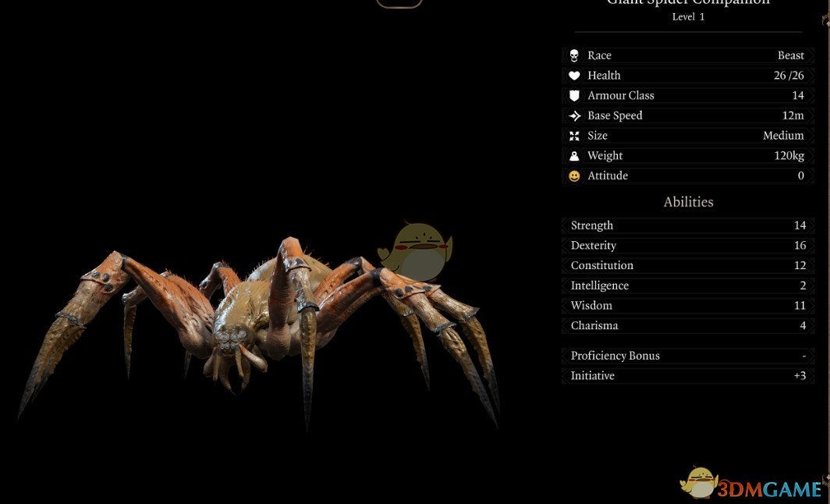
Task: Click the Beast race value
Action: pos(791,55)
